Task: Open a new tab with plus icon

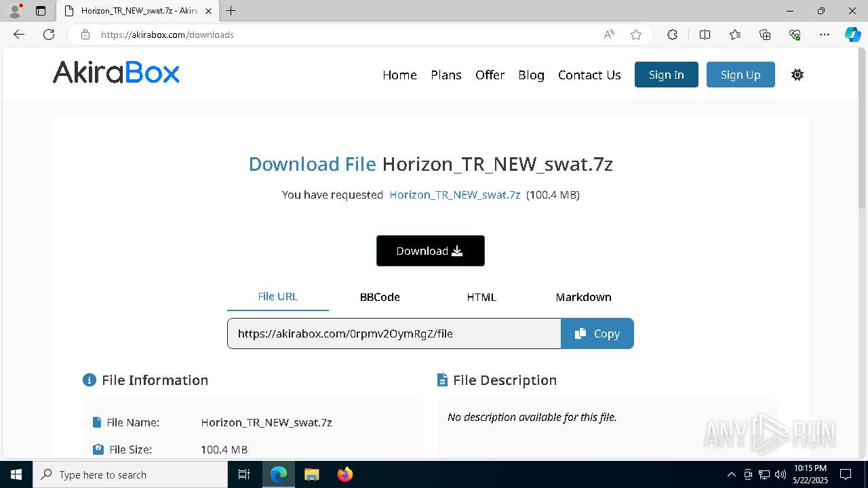Action: (231, 11)
